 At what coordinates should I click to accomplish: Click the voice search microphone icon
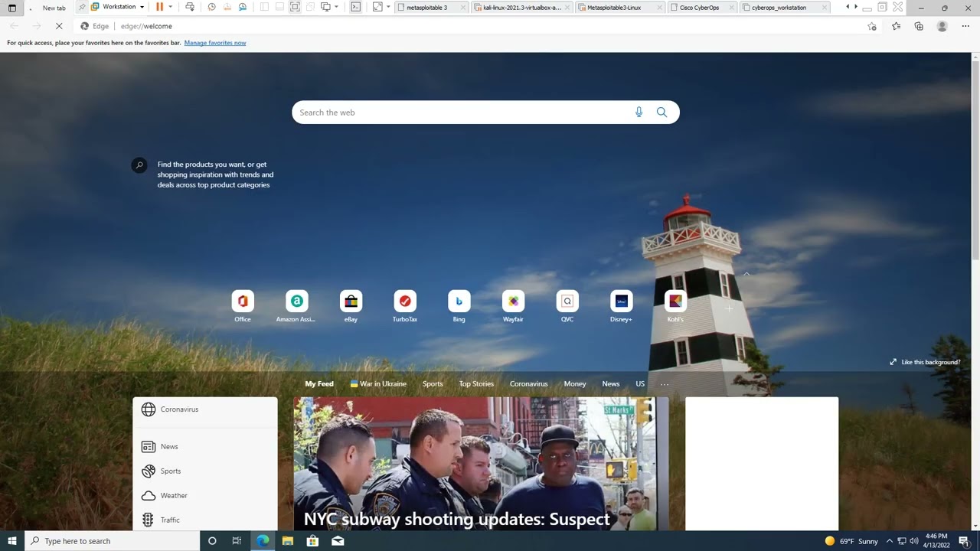click(639, 112)
